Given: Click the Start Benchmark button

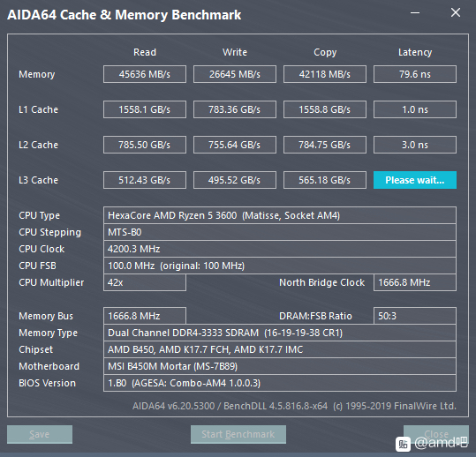Looking at the screenshot, I should 238,434.
